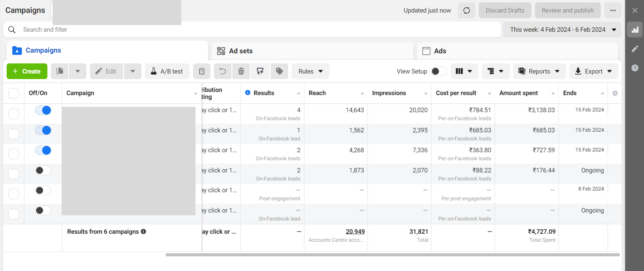Expand the Rules dropdown
This screenshot has height=271, width=644.
310,71
